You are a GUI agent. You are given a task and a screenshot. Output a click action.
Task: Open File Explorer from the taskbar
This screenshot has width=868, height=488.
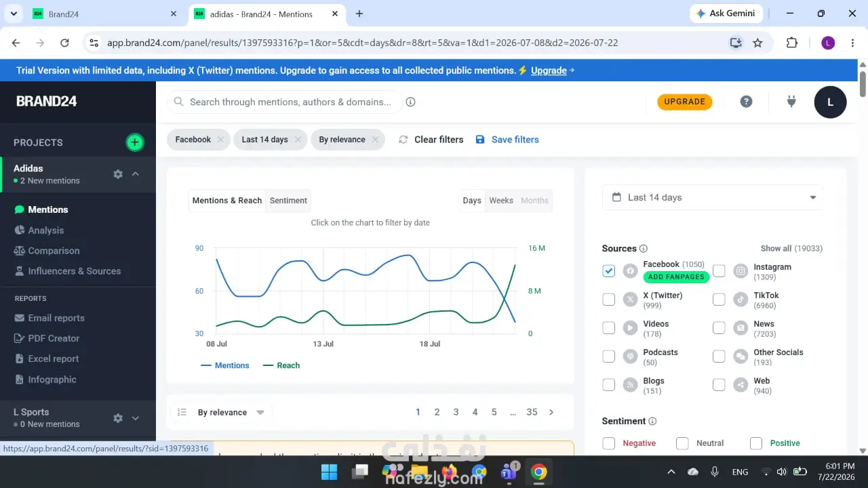(419, 472)
